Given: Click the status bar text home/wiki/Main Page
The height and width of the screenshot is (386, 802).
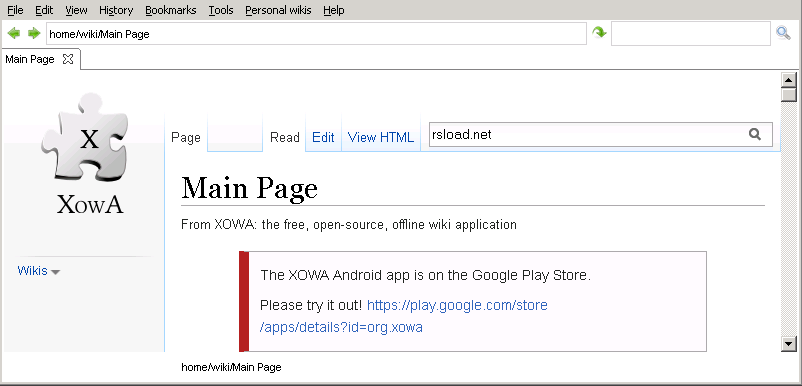Looking at the screenshot, I should coord(231,367).
